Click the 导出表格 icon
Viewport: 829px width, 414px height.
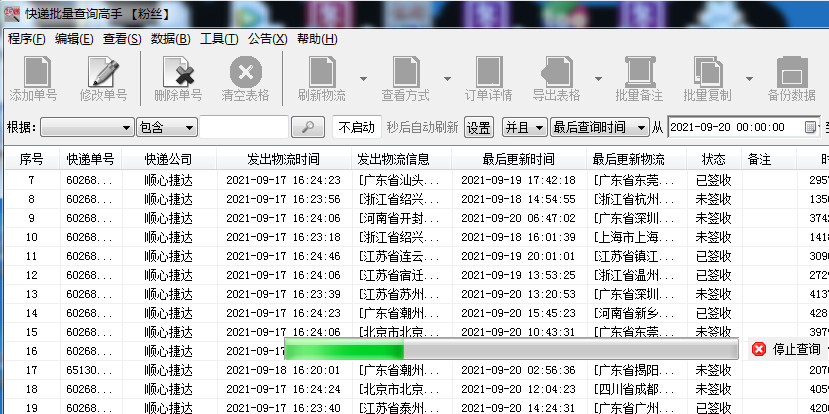[x=557, y=71]
